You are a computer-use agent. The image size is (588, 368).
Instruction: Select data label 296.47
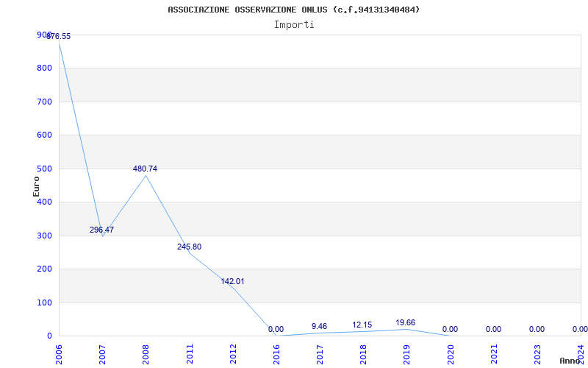tap(101, 230)
